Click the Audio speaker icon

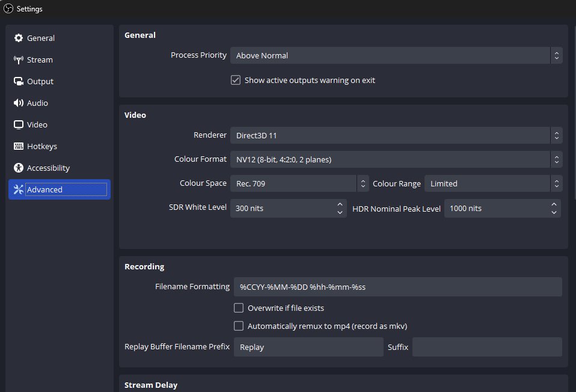coord(19,103)
